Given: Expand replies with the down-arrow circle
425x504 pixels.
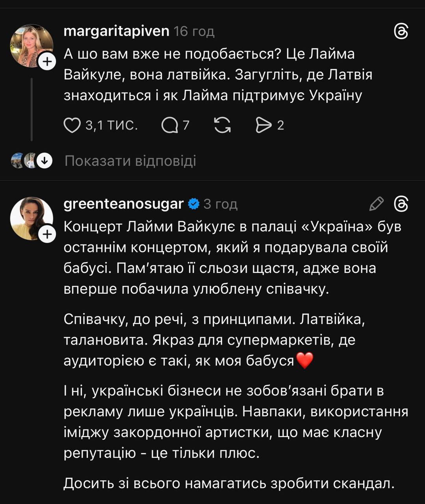Looking at the screenshot, I should point(45,161).
